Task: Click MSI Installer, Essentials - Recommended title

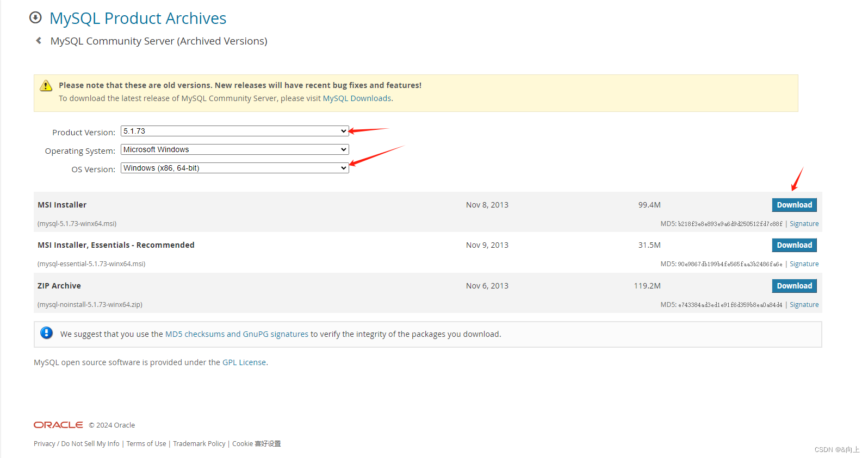Action: 116,245
